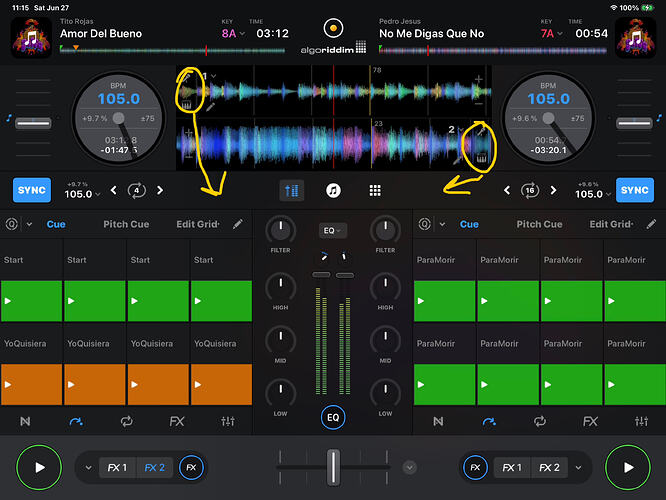The width and height of the screenshot is (666, 500).
Task: Open the music library icon
Action: 333,190
